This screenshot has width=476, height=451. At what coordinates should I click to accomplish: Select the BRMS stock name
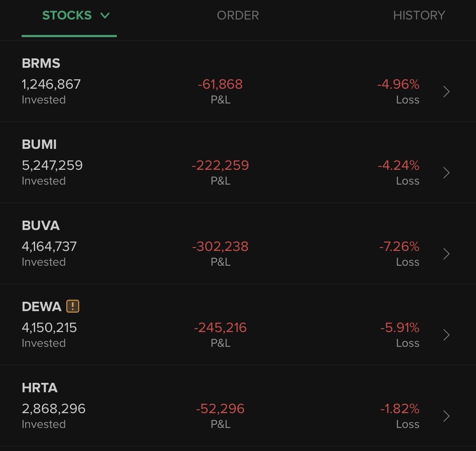point(41,63)
